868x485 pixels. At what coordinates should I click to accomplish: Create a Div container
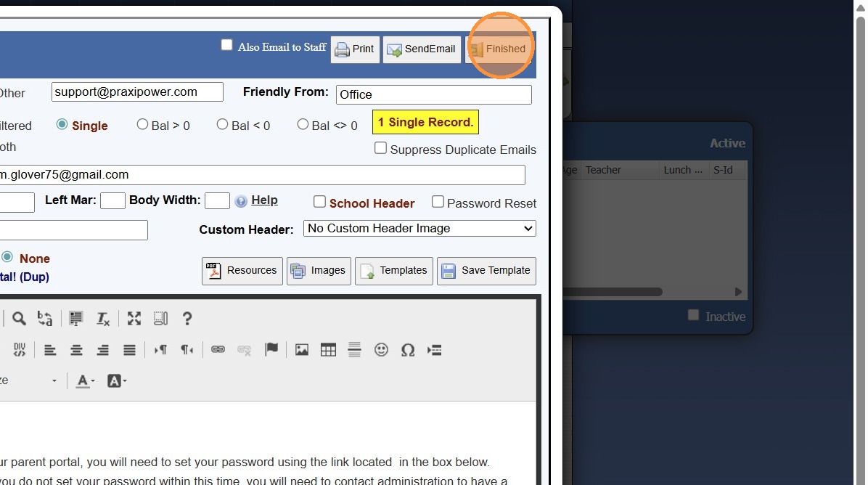coord(20,350)
